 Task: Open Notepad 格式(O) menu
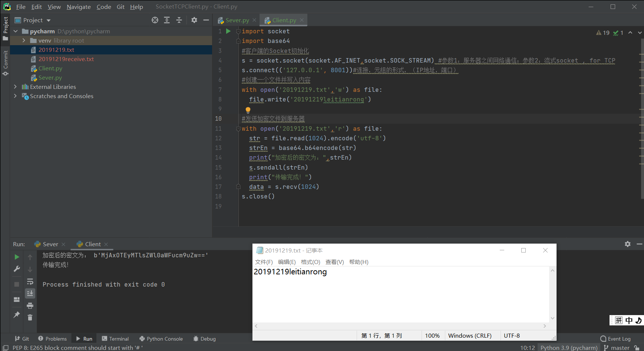[x=311, y=262]
